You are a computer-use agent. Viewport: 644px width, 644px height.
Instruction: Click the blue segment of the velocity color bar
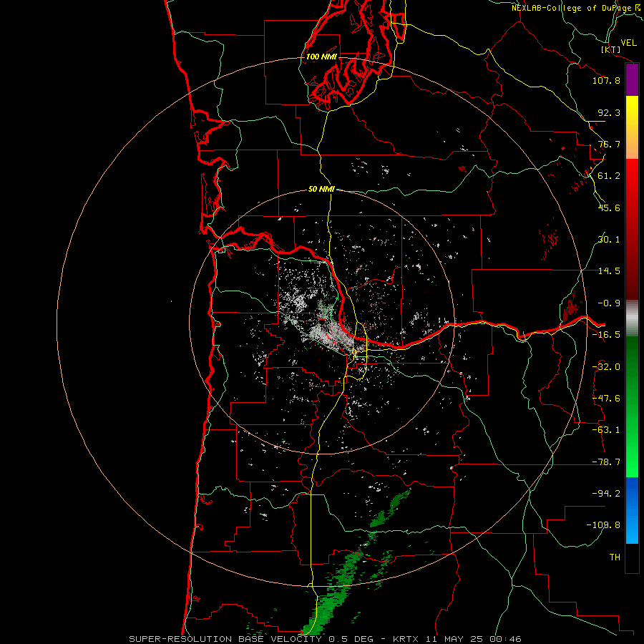pyautogui.click(x=632, y=510)
